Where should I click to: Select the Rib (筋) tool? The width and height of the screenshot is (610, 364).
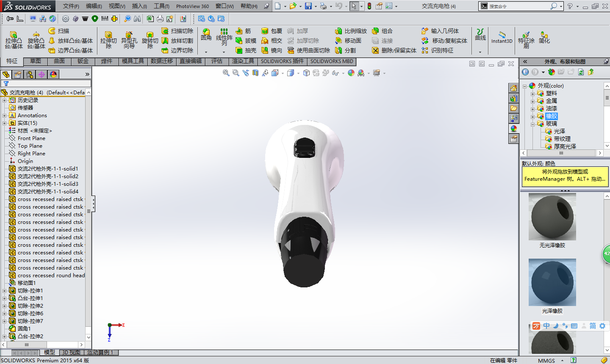tap(244, 31)
